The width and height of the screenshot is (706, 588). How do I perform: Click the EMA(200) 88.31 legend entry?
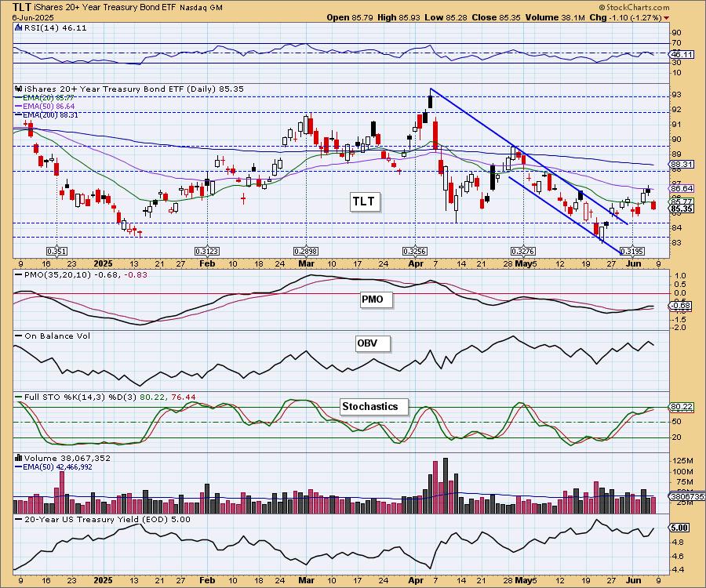point(46,114)
